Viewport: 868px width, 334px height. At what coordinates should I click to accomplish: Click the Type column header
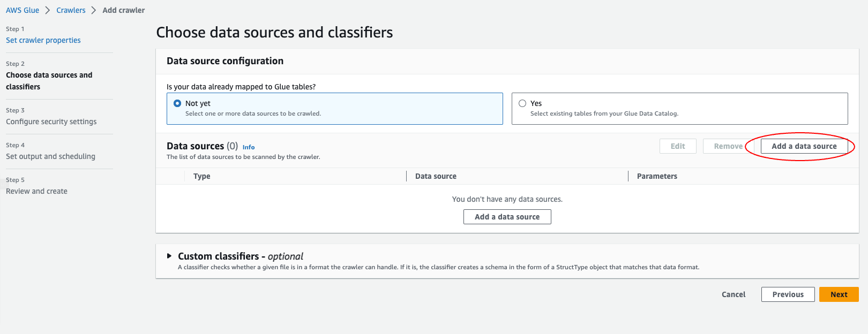click(x=202, y=176)
